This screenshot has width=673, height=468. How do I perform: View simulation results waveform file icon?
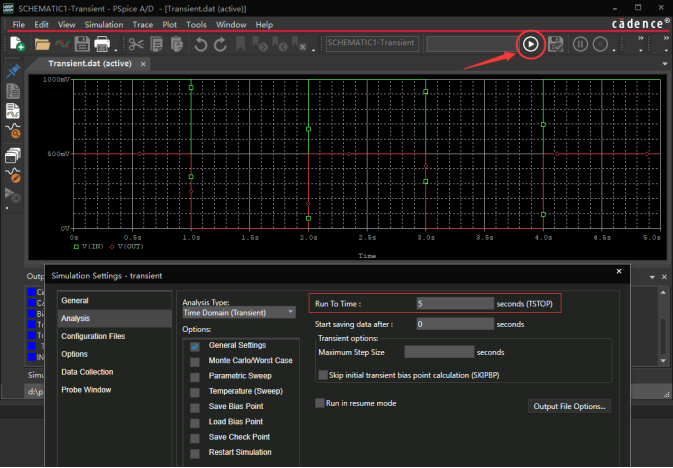coord(13,111)
